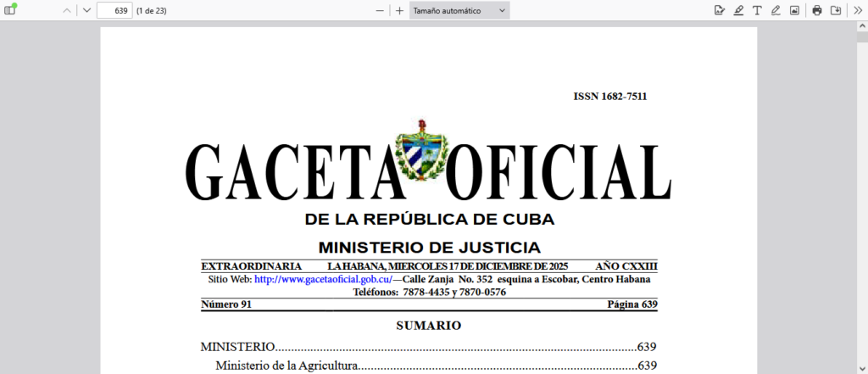The height and width of the screenshot is (374, 868).
Task: Go to previous page with up arrow
Action: [67, 10]
